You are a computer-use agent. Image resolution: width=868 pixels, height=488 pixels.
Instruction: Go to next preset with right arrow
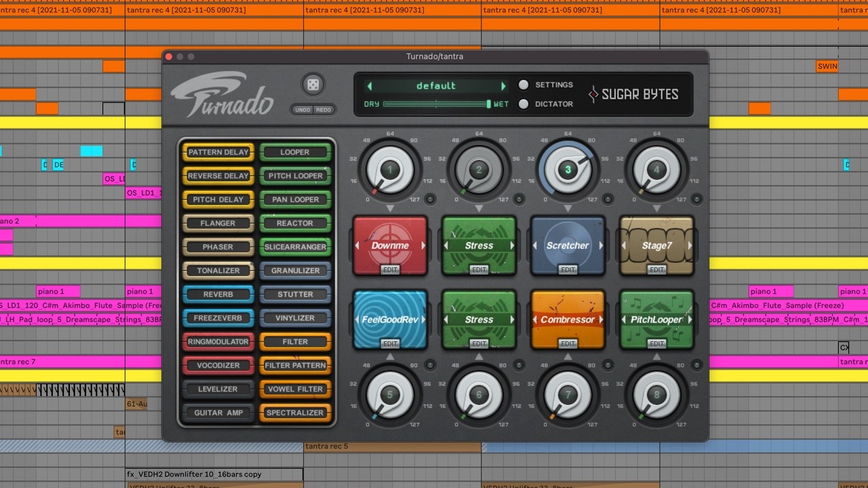point(503,86)
